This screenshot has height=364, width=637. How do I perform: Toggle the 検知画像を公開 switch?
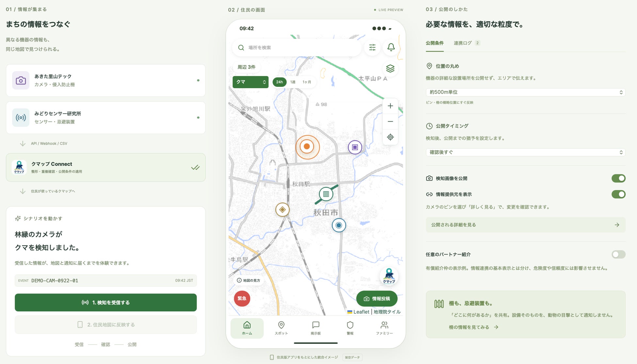click(618, 178)
